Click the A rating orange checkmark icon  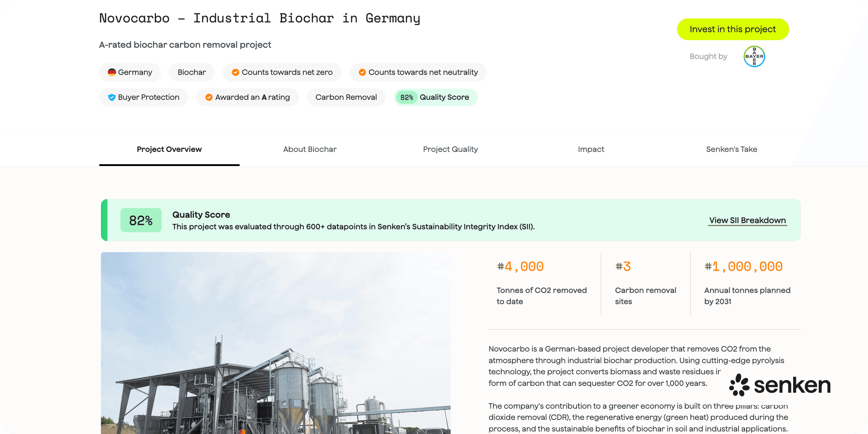[x=209, y=97]
